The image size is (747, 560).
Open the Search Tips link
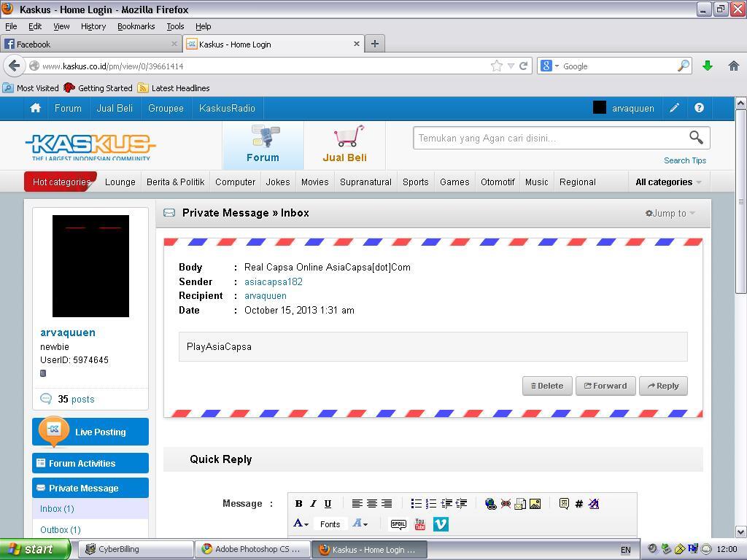[x=684, y=160]
